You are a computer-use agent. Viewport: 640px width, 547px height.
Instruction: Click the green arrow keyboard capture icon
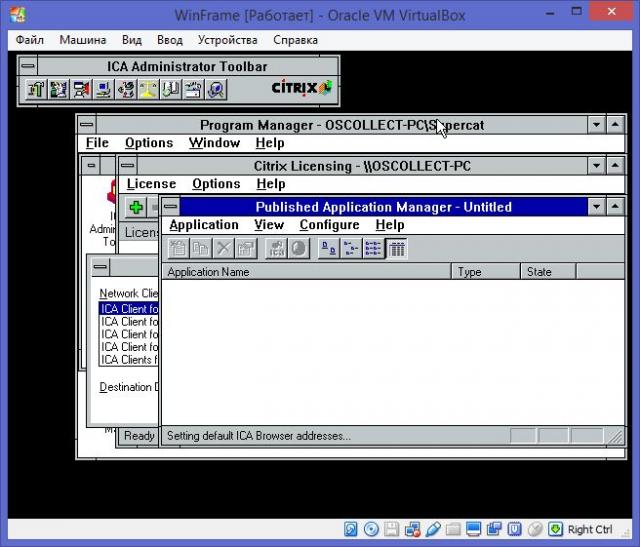pyautogui.click(x=555, y=529)
